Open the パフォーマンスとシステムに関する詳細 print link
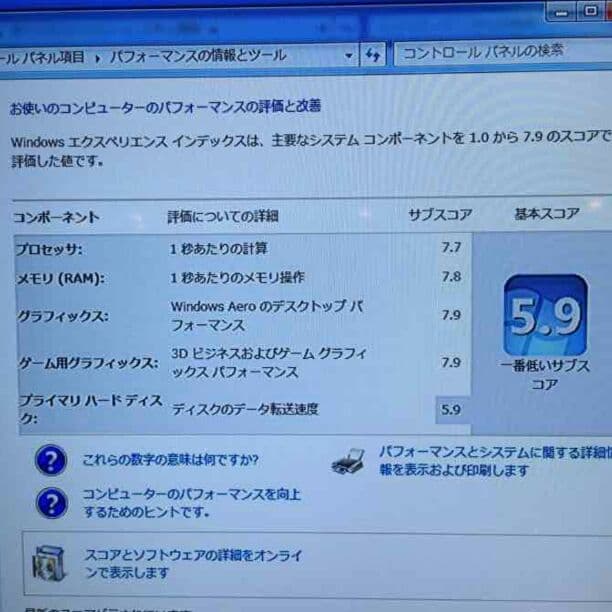This screenshot has height=612, width=612. pos(496,461)
